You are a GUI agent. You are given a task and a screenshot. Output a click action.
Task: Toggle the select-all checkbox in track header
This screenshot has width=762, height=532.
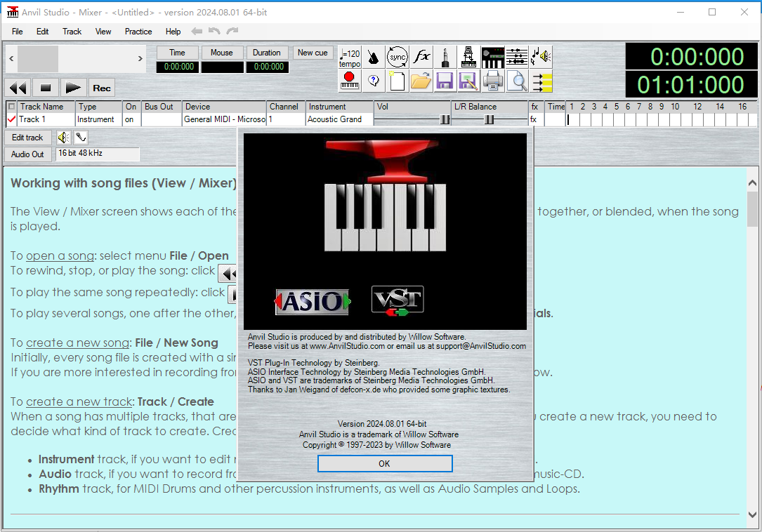point(12,107)
